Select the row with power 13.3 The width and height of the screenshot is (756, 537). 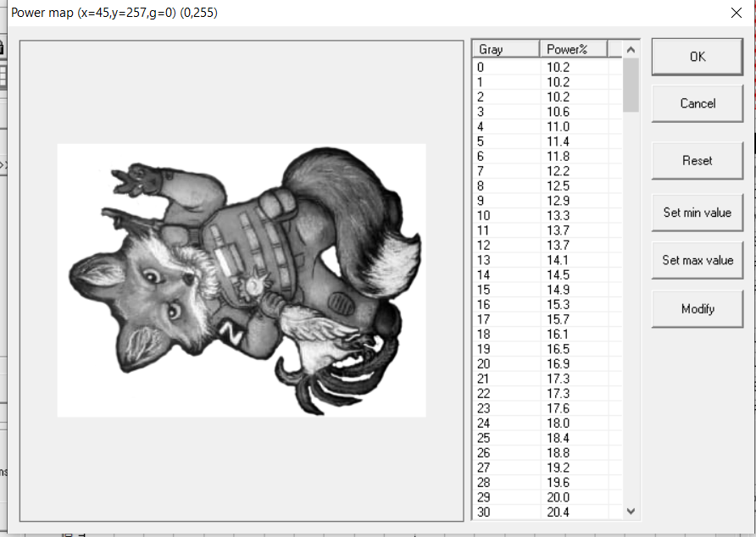pos(548,216)
